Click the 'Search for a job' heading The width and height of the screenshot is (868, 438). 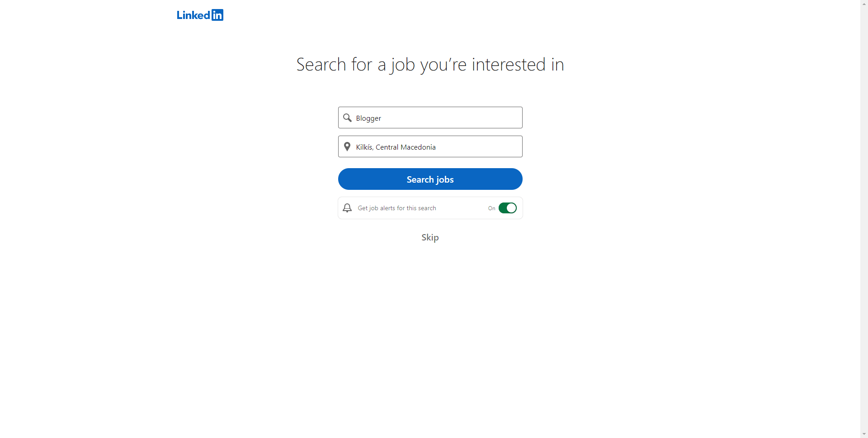[x=430, y=64]
